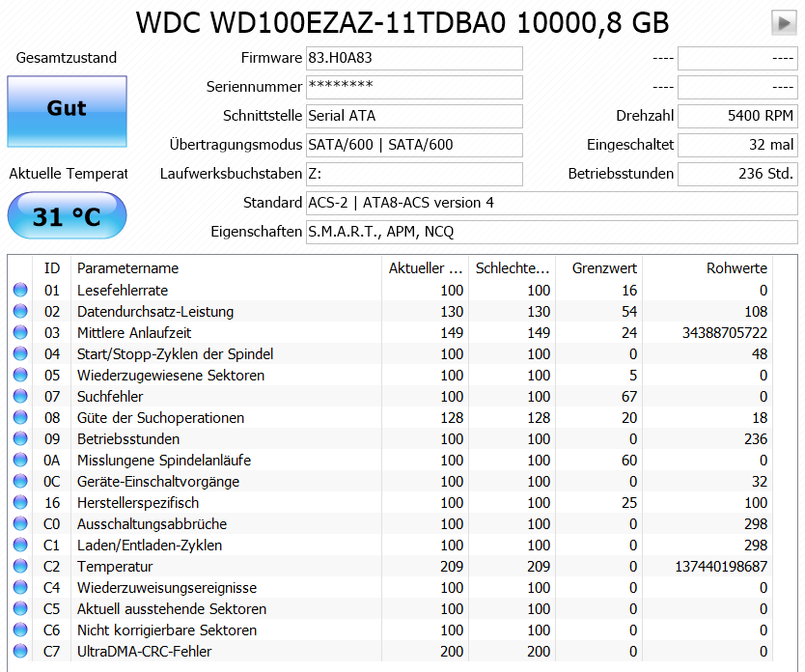The image size is (805, 672).
Task: Click raw value 48 in Start/Stopp-Zyklen row
Action: (760, 354)
